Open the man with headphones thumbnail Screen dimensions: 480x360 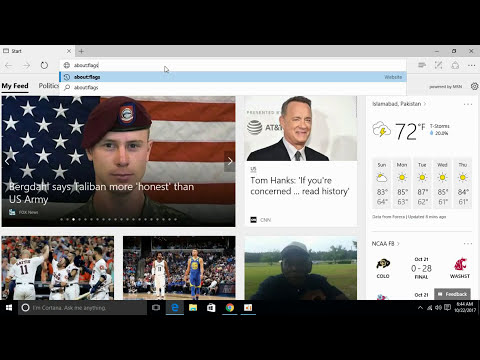click(x=301, y=268)
